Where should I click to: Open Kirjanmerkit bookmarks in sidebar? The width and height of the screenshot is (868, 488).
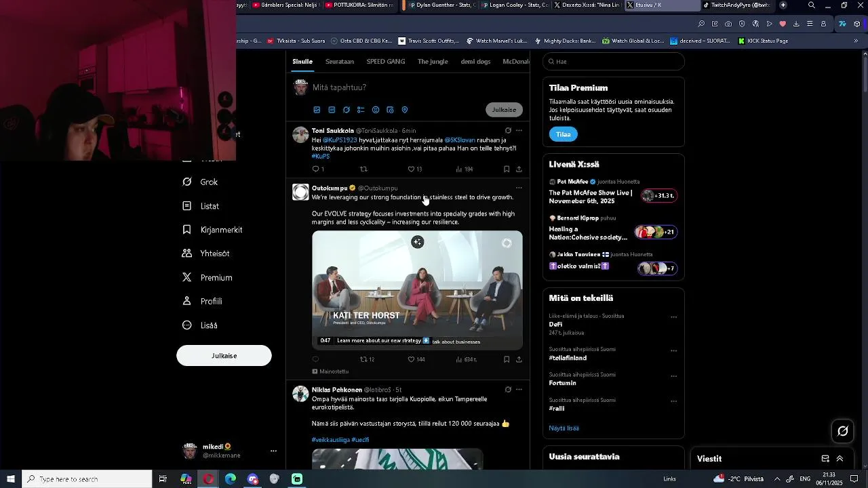(212, 230)
